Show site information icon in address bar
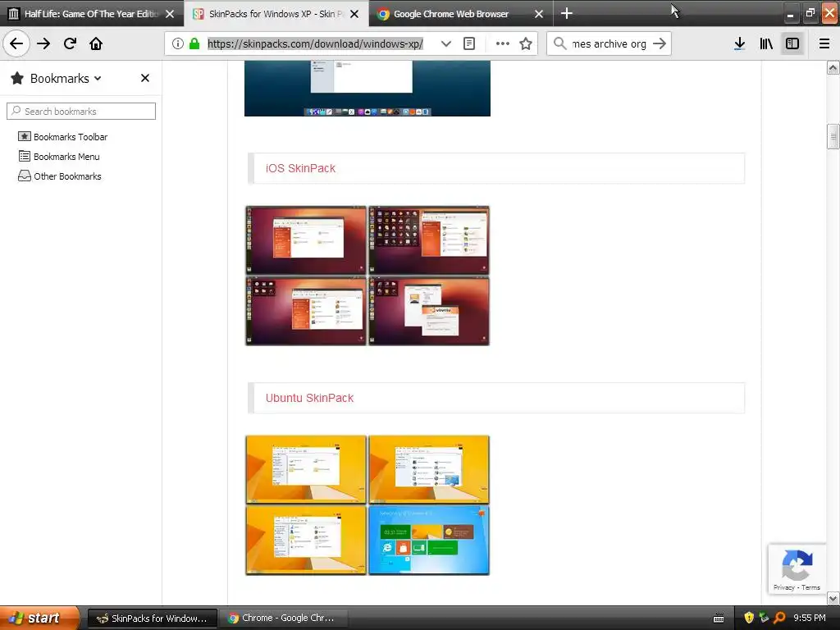This screenshot has height=630, width=840. [178, 43]
